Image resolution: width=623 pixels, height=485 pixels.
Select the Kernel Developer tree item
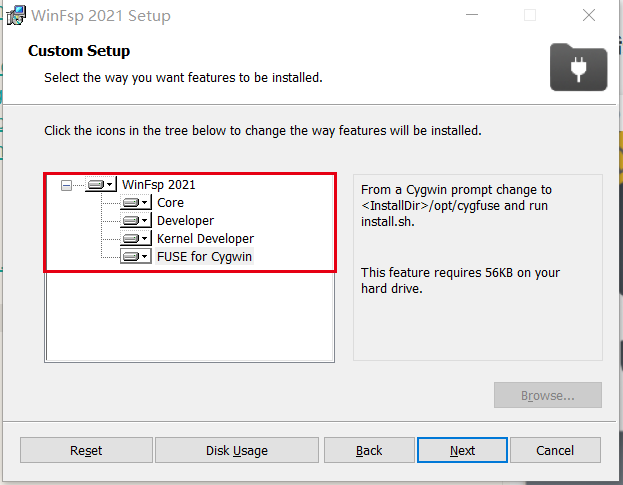tap(205, 238)
